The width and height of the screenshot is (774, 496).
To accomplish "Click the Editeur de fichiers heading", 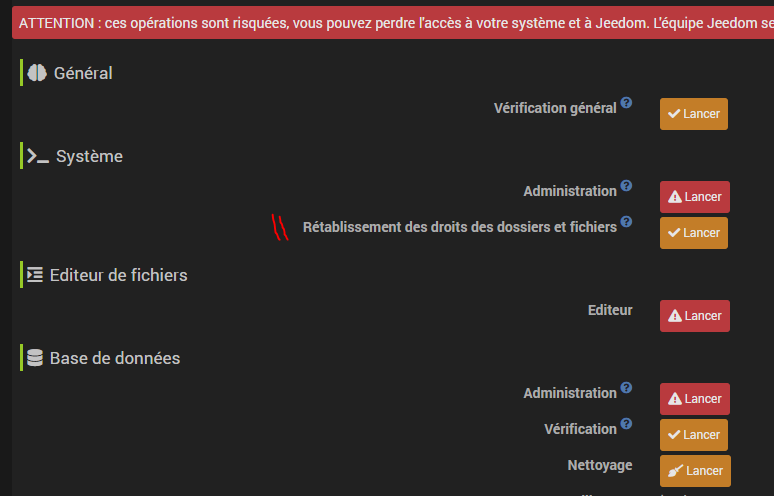I will (x=118, y=275).
